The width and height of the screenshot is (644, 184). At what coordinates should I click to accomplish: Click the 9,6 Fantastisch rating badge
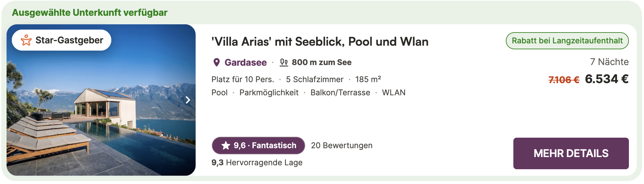(x=259, y=146)
